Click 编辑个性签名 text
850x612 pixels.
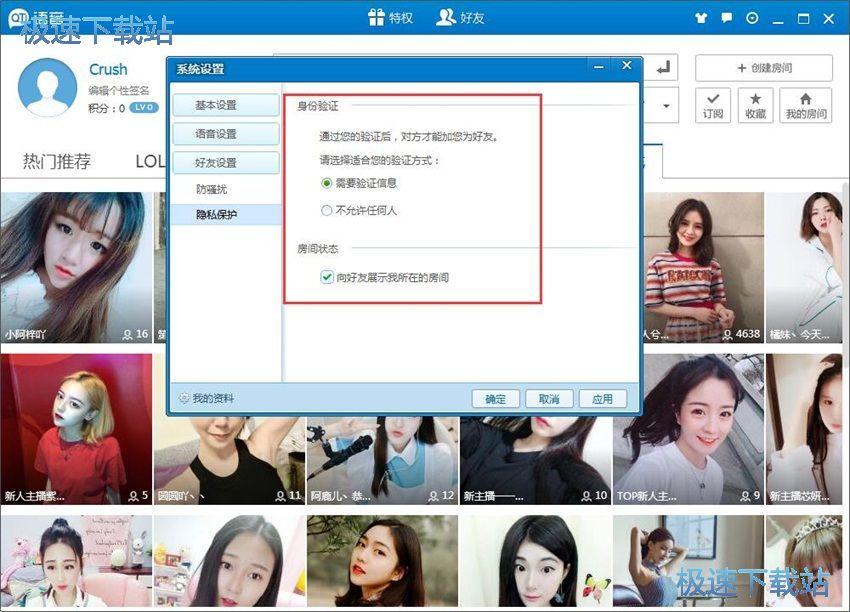pyautogui.click(x=118, y=90)
